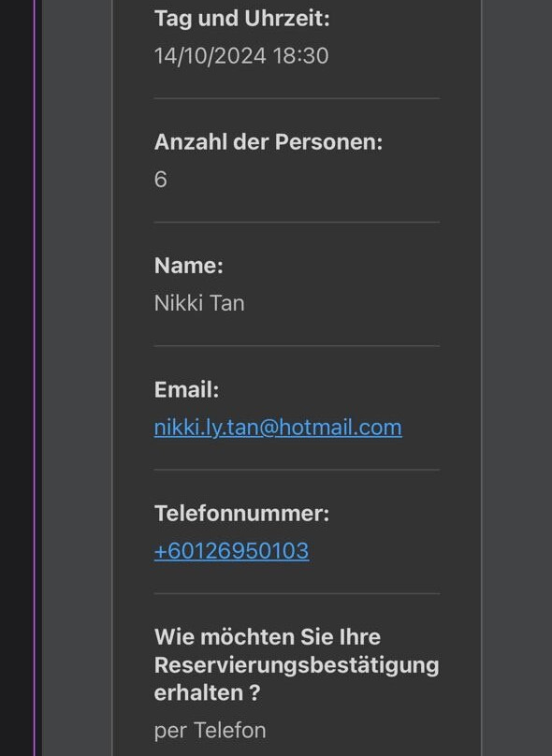
Task: Click the Email field label
Action: click(186, 389)
